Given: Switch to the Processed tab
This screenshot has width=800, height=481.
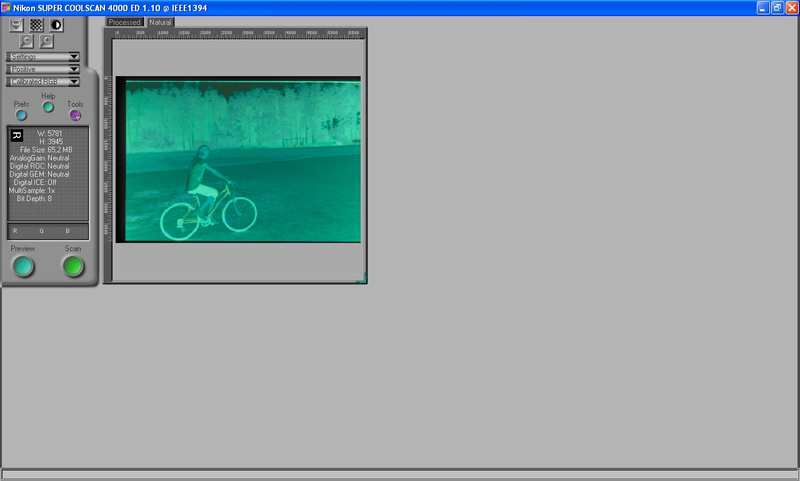Looking at the screenshot, I should point(124,22).
